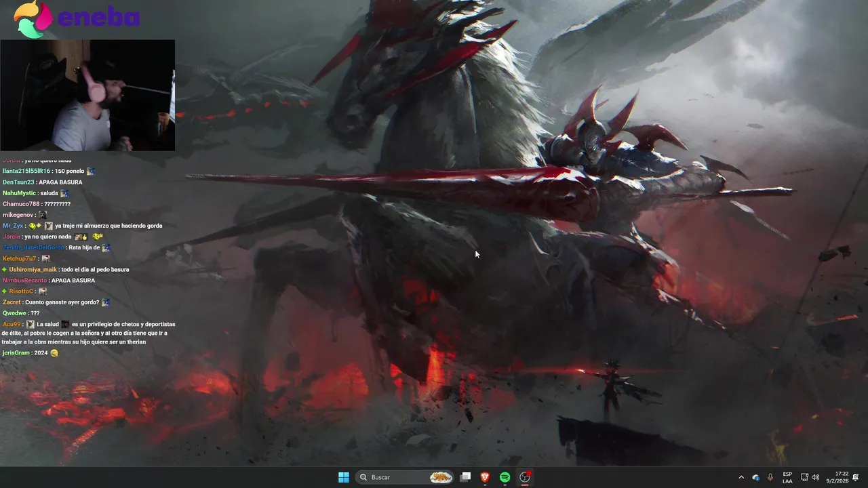Viewport: 868px width, 488px height.
Task: Open Spotify from the taskbar
Action: (x=505, y=477)
